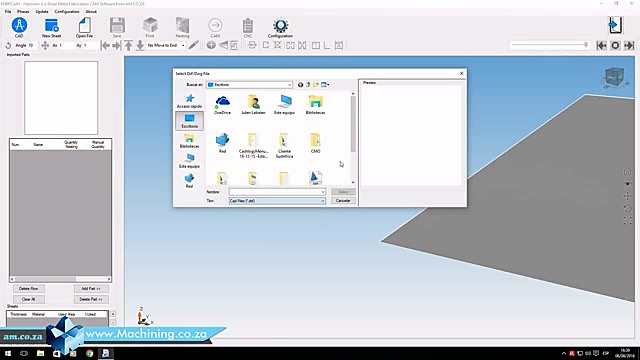640x360 pixels.
Task: Open Chrome from the taskbar
Action: click(89, 353)
